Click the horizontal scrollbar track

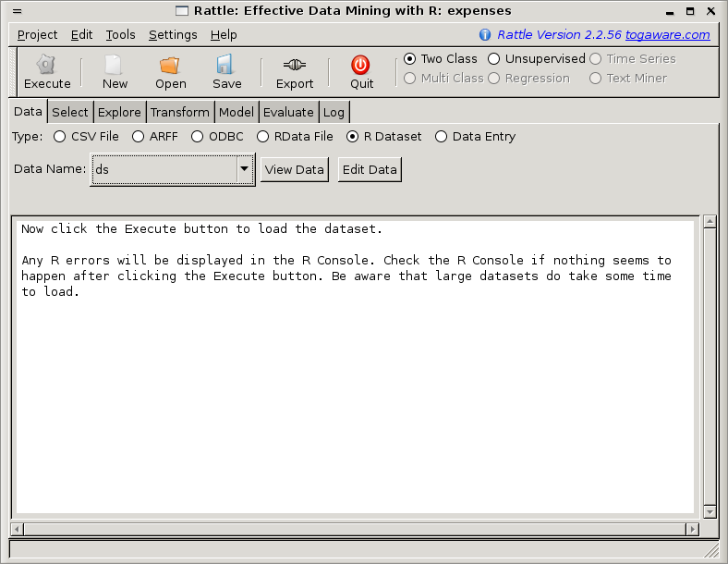coord(355,529)
